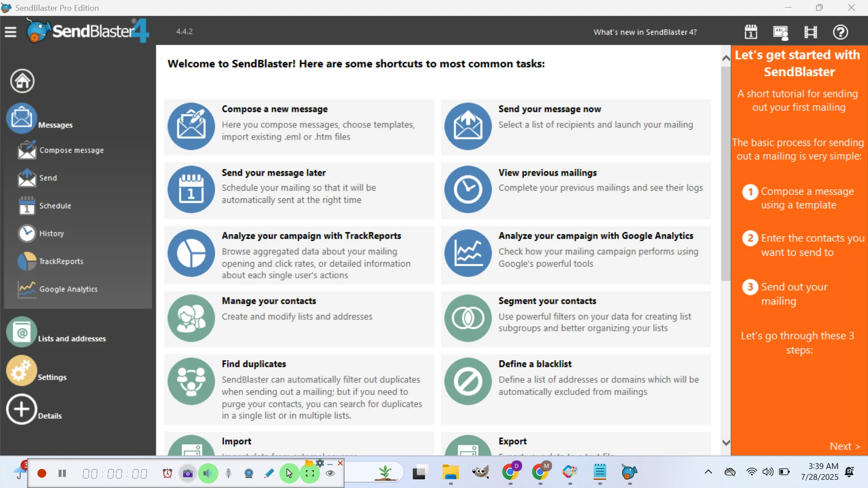Toggle the recorder's speaker audio button
The height and width of the screenshot is (488, 868).
208,473
